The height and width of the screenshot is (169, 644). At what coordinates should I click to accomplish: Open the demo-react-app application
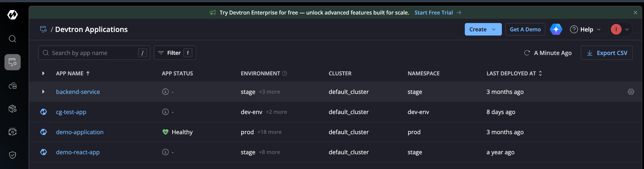click(x=78, y=152)
